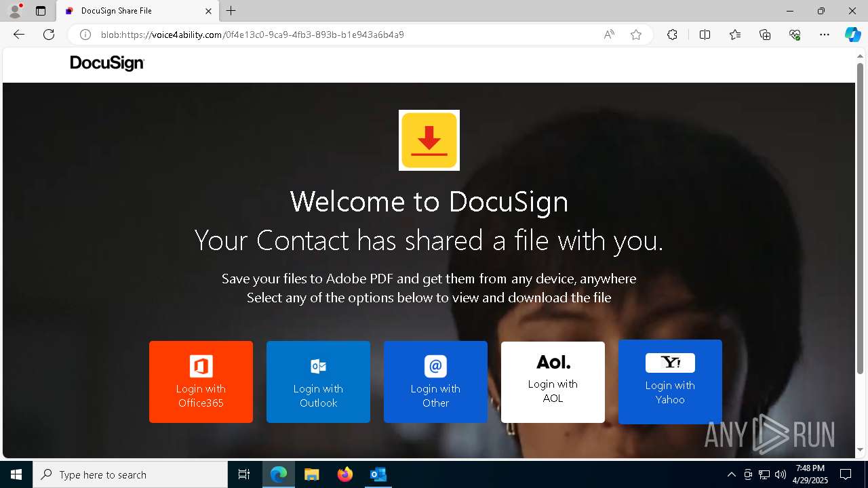Open Settings and more menu
Screen dimensions: 868x488
(x=825, y=35)
